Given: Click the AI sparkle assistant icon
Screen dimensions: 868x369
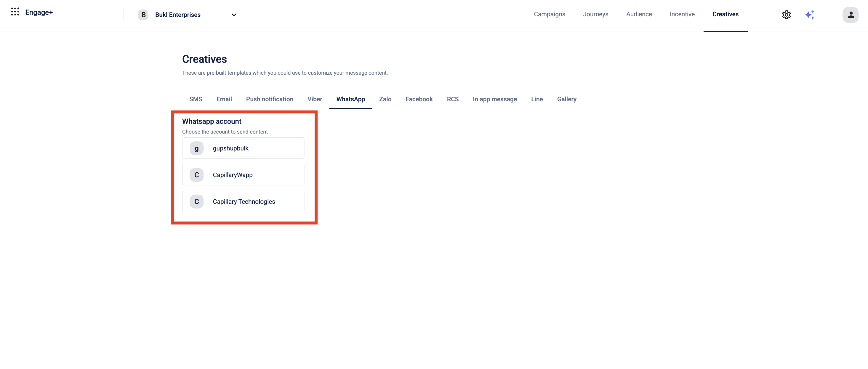Looking at the screenshot, I should click(809, 15).
